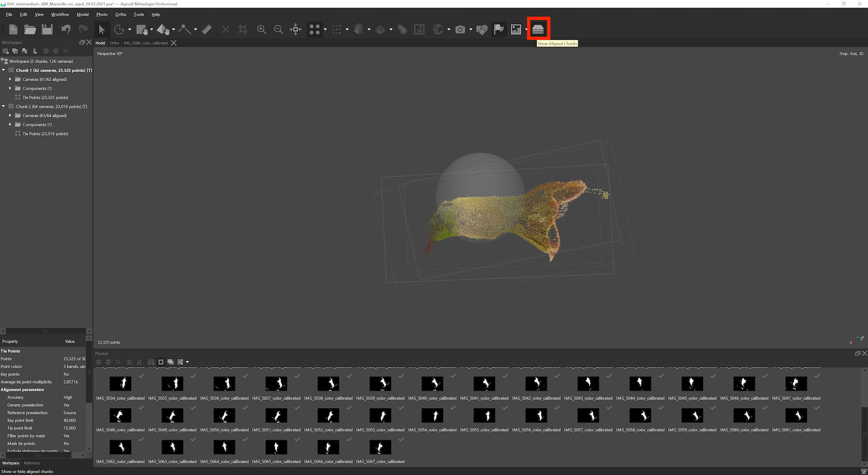Show the tiled model view icon
Image resolution: width=868 pixels, height=475 pixels.
point(380,29)
